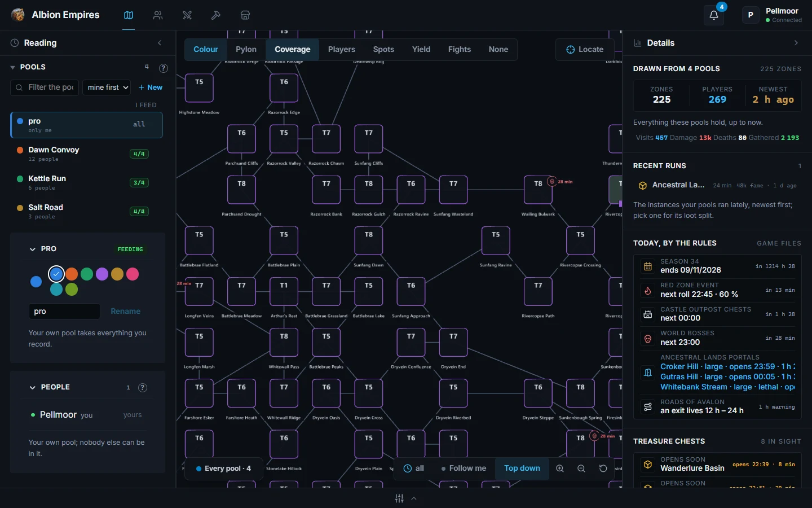Zoom in on the map
This screenshot has height=508, width=812.
[560, 468]
